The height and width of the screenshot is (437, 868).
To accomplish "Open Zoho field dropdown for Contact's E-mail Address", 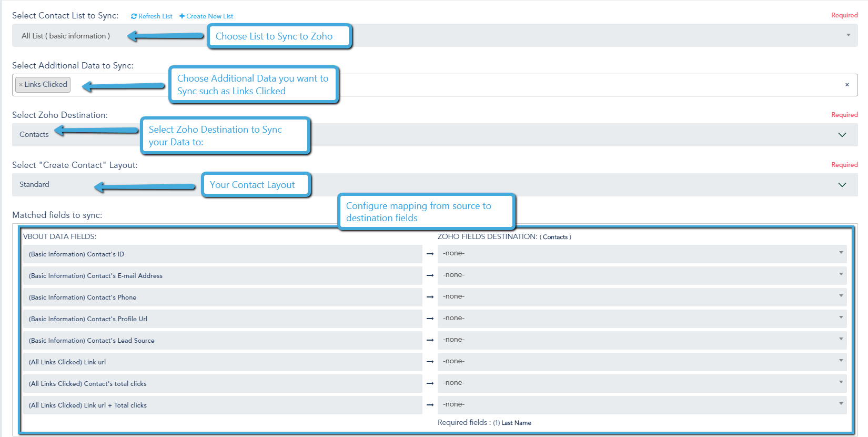I will click(642, 275).
